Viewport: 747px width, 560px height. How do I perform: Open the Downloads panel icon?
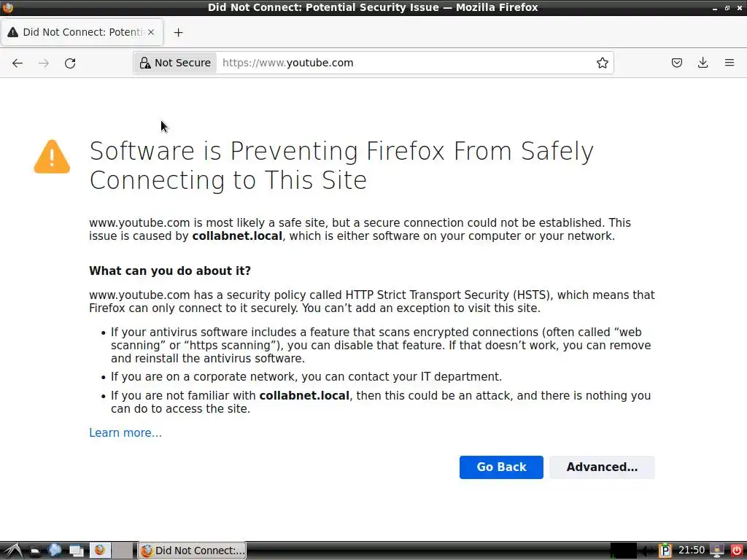pyautogui.click(x=703, y=63)
